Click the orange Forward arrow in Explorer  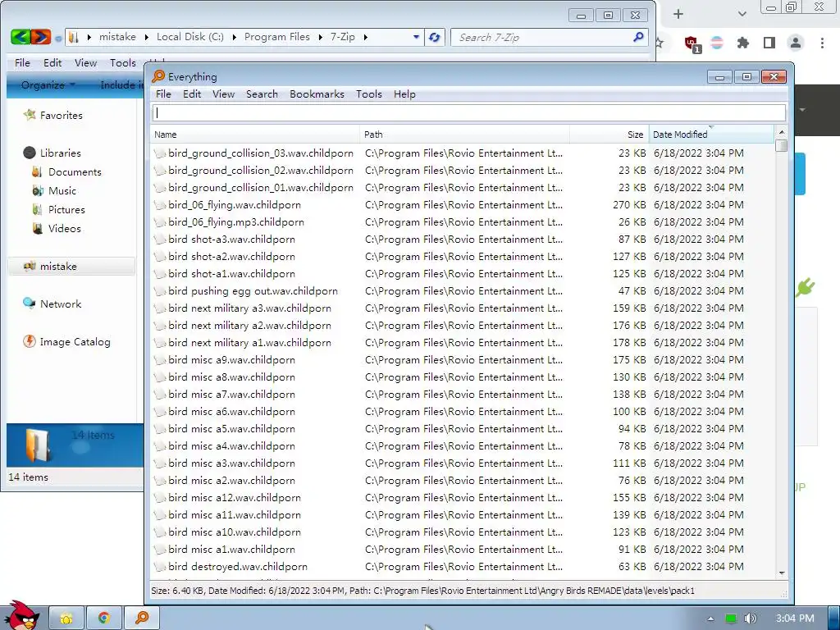(41, 37)
